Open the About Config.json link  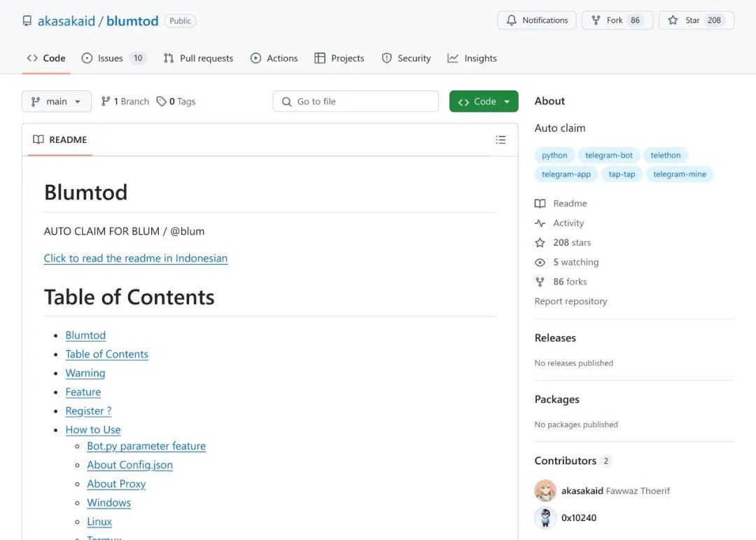(129, 465)
